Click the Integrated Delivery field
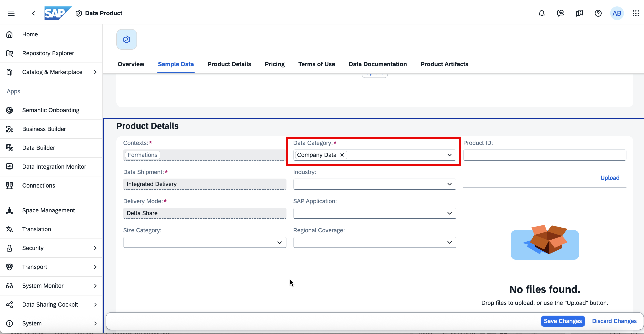 (205, 184)
